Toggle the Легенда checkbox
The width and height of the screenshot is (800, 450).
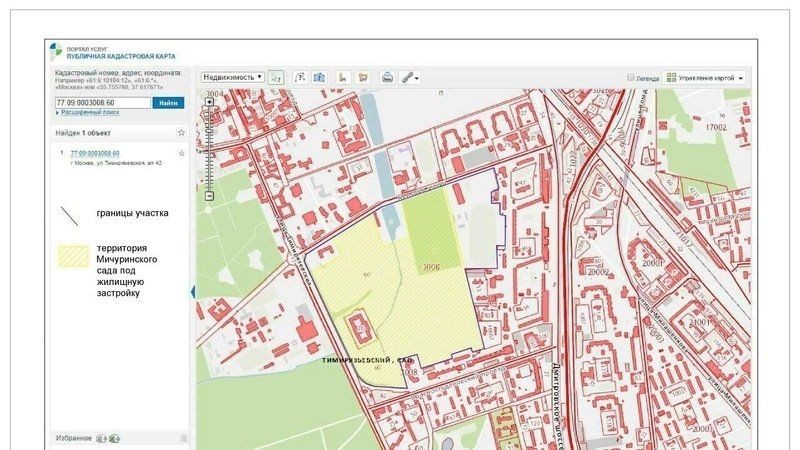click(x=631, y=77)
